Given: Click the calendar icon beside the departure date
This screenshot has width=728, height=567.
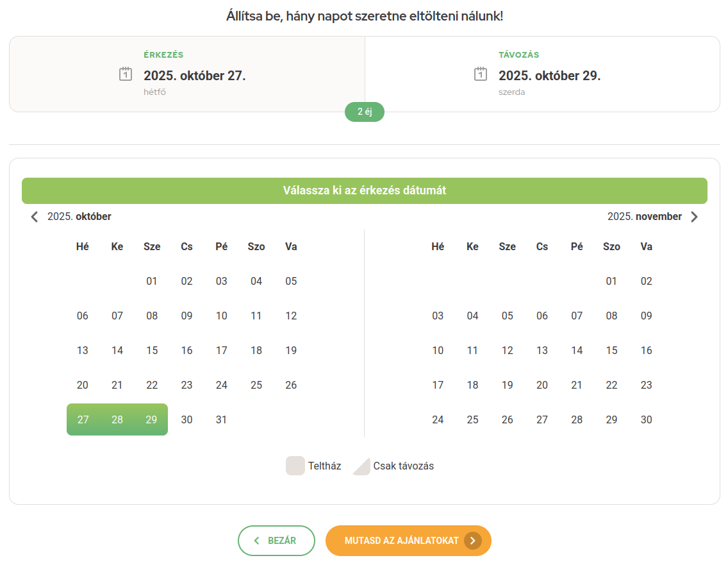Looking at the screenshot, I should pyautogui.click(x=481, y=74).
